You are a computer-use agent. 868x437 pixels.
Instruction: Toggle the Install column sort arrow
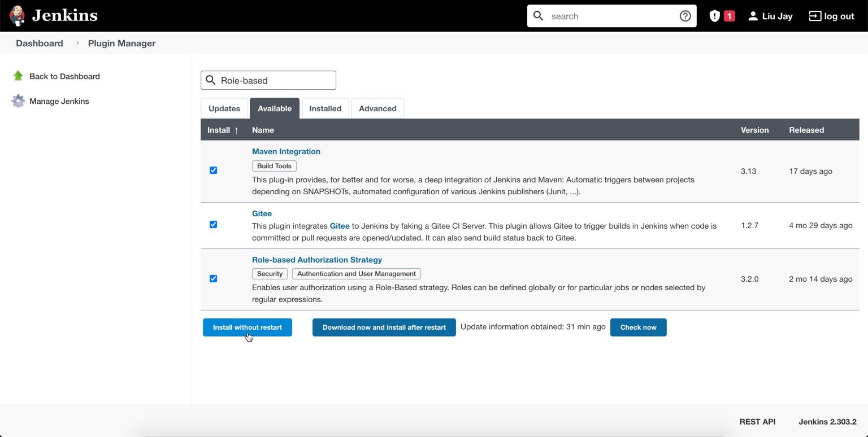[236, 130]
